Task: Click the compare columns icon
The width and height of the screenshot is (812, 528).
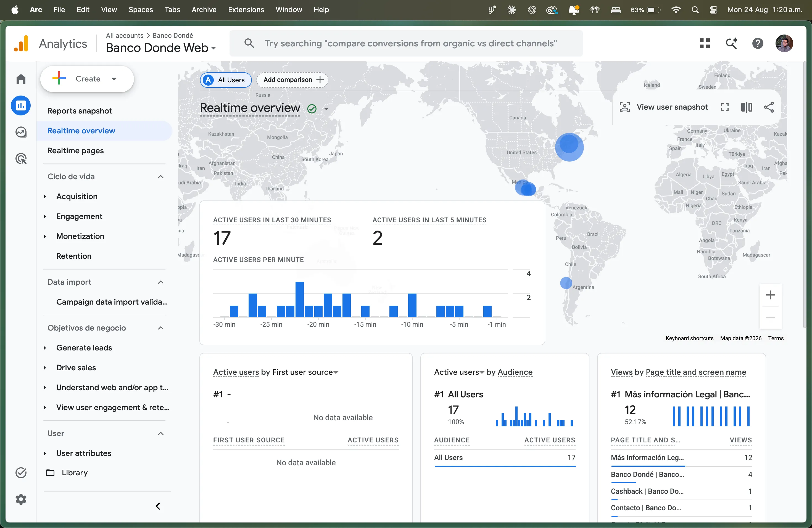Action: click(747, 107)
